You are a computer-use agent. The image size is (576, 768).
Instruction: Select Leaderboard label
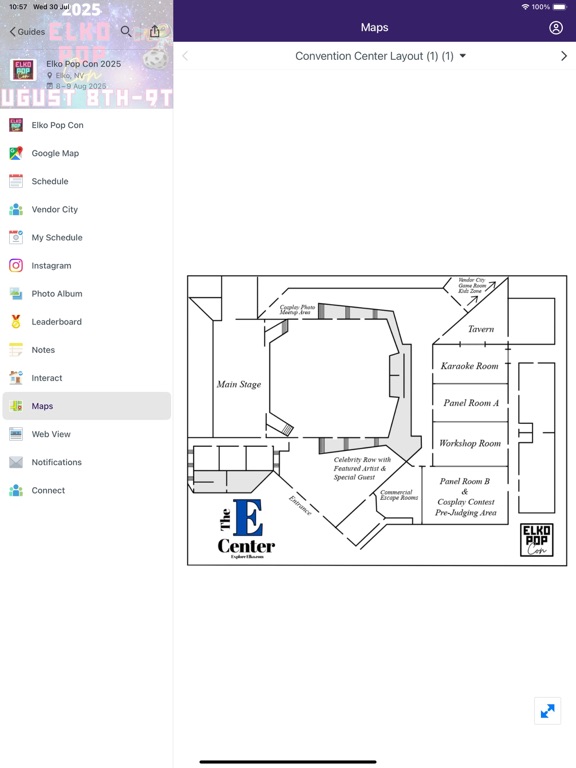(56, 322)
